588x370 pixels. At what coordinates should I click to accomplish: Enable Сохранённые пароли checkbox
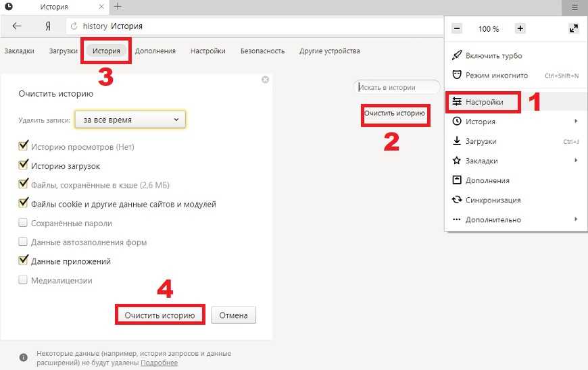pos(24,223)
